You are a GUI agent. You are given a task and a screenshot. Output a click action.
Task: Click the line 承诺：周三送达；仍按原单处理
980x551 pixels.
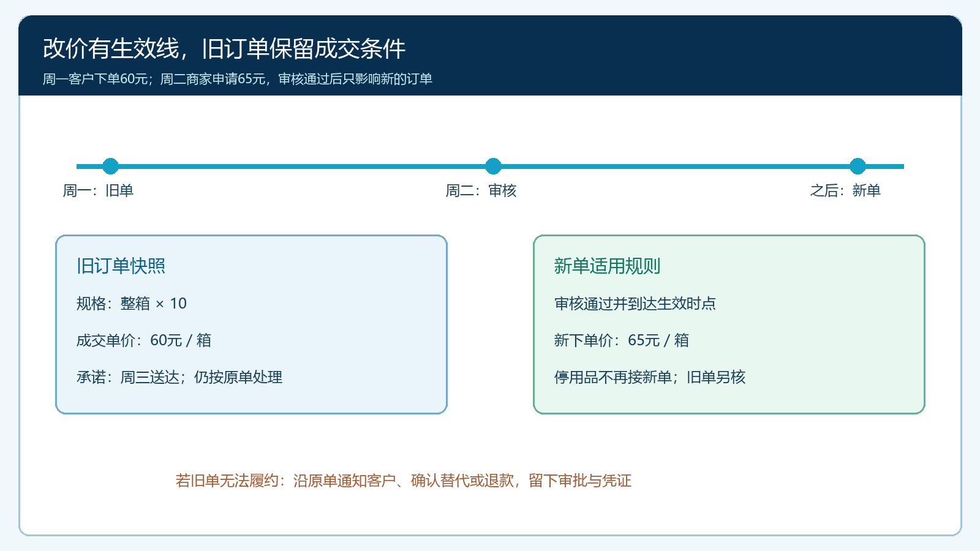pos(179,377)
